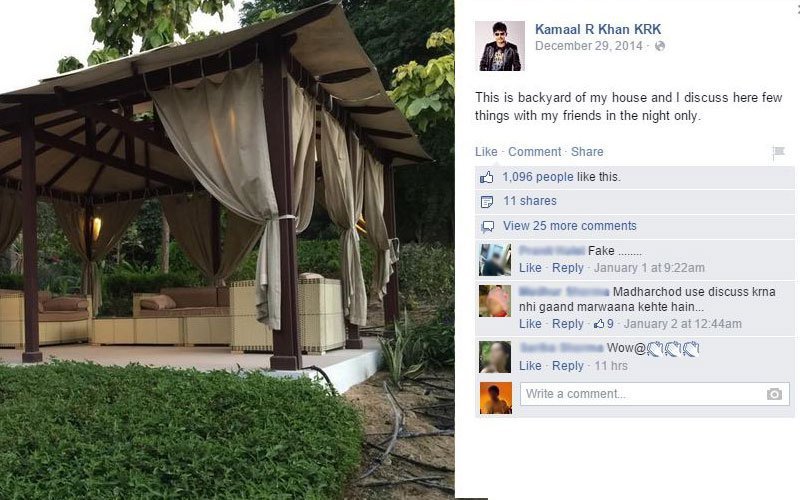Like the Wow comment
This screenshot has height=500, width=800.
[x=530, y=366]
